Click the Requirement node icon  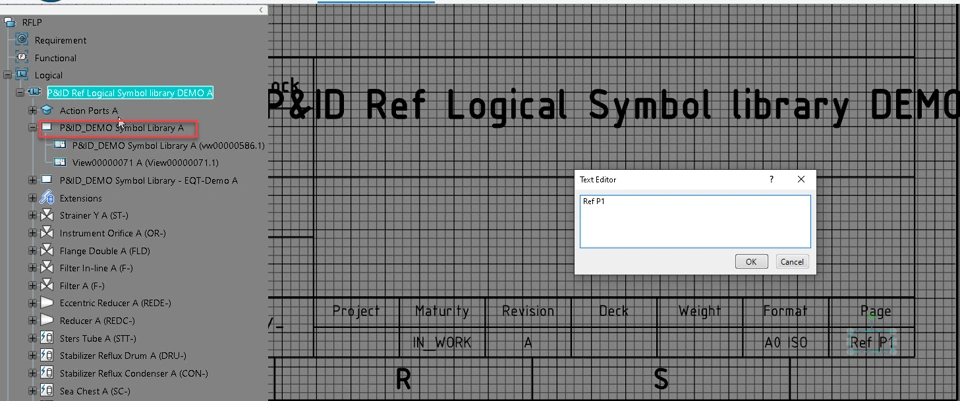pos(22,40)
